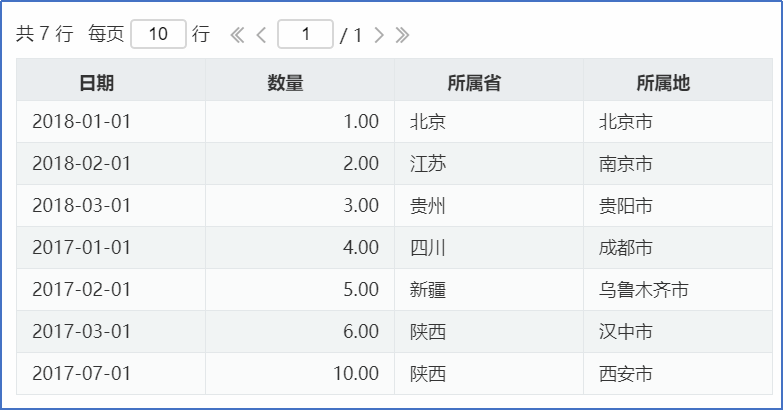Click the 贵阳市 cell
This screenshot has width=784, height=412.
(678, 206)
